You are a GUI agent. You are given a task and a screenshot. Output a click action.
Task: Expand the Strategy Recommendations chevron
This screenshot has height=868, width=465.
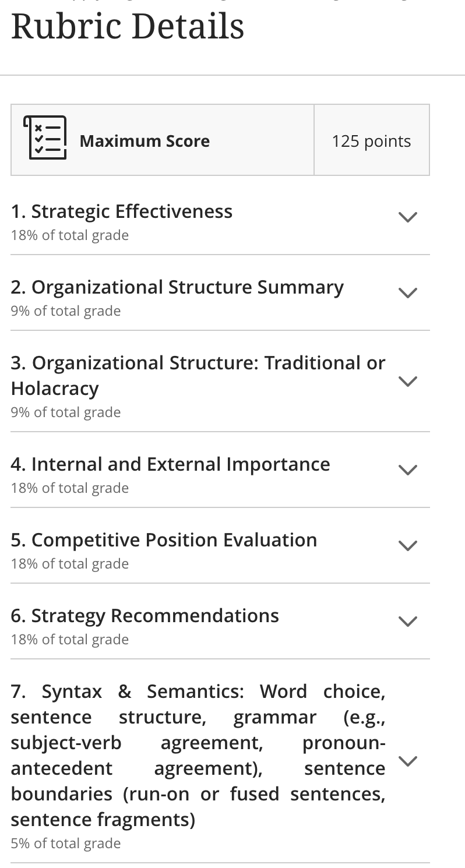408,622
